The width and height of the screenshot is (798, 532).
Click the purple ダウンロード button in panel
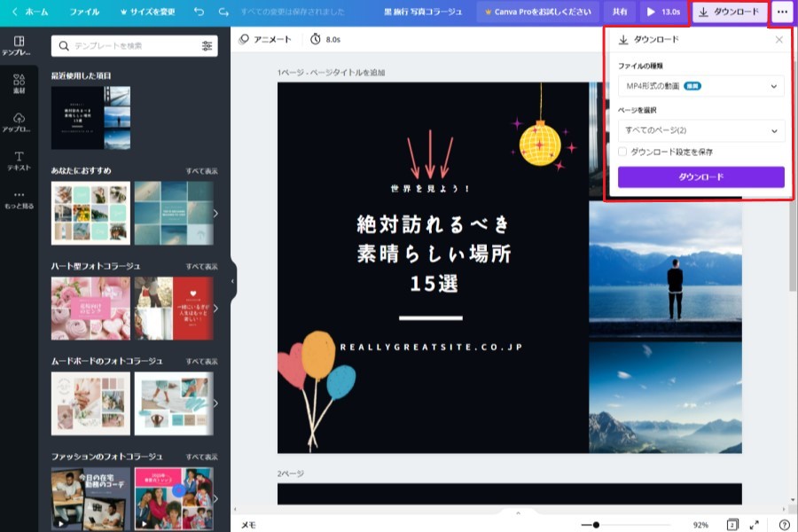700,177
